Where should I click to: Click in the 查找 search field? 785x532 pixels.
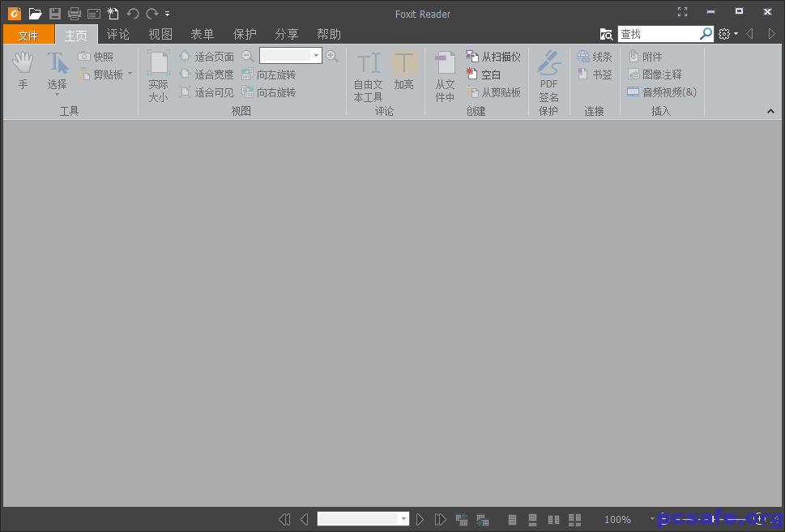[659, 34]
